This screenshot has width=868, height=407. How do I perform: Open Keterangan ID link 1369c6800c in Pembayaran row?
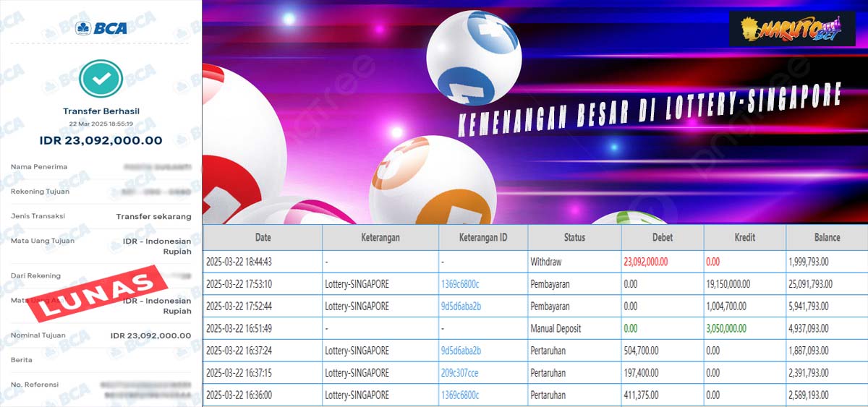[x=460, y=284]
